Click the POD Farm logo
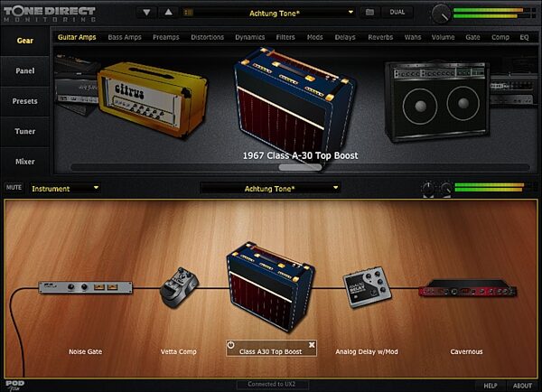The height and width of the screenshot is (392, 542). point(14,386)
